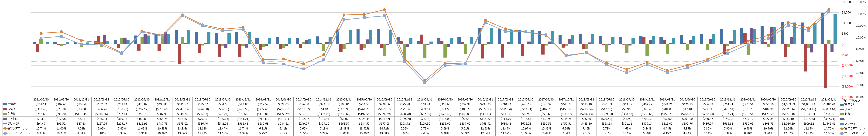Click the 13.66% フリーCFマージン cell
Screen dimensions: 868x136
(x=182, y=133)
